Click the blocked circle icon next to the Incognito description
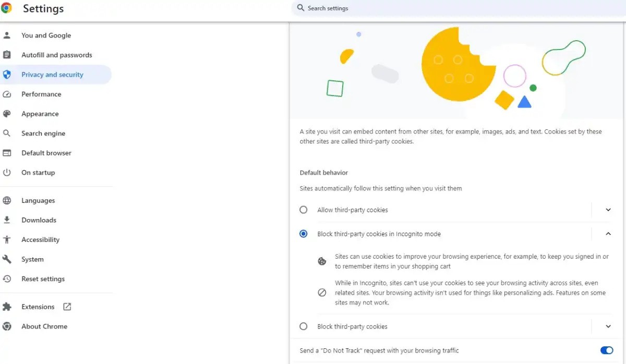Viewport: 626px width, 364px height. pyautogui.click(x=322, y=293)
